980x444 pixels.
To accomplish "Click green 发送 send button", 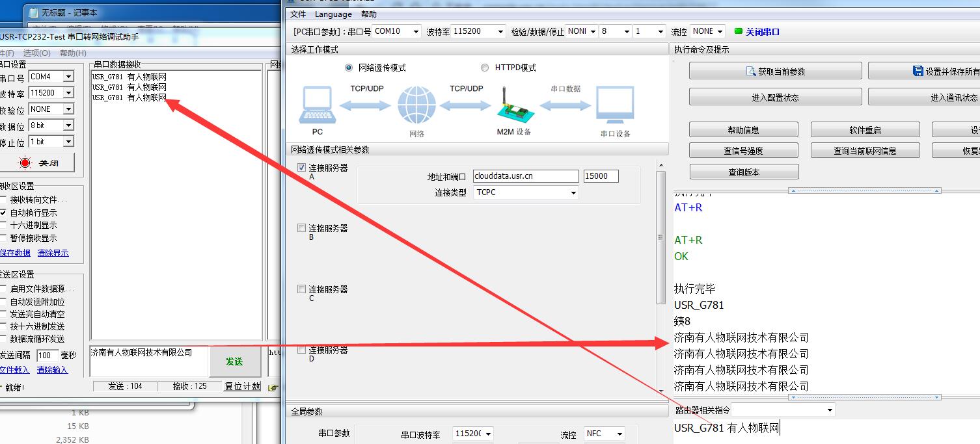I will point(234,361).
